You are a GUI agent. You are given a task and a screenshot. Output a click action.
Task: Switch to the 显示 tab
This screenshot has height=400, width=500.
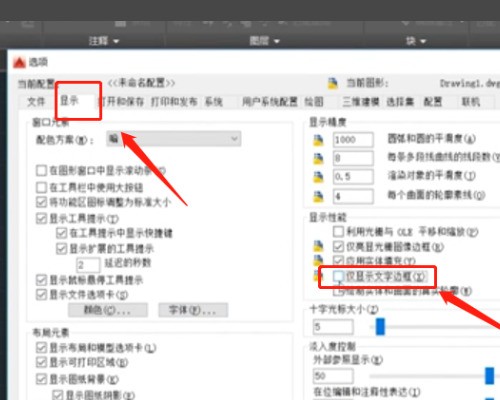click(x=69, y=101)
